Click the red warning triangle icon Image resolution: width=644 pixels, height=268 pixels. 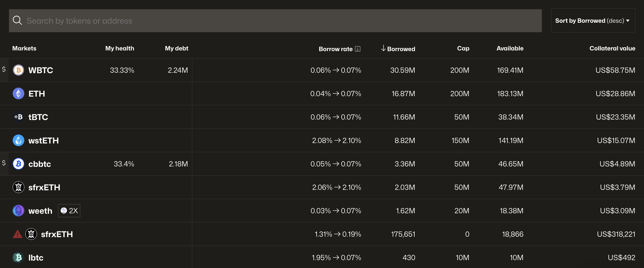click(x=18, y=234)
